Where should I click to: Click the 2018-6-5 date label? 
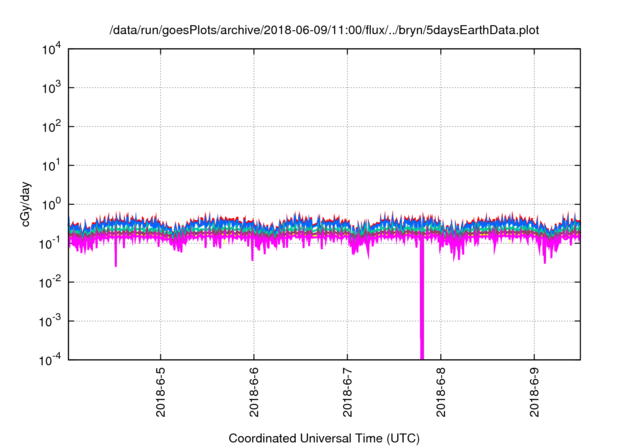point(160,392)
